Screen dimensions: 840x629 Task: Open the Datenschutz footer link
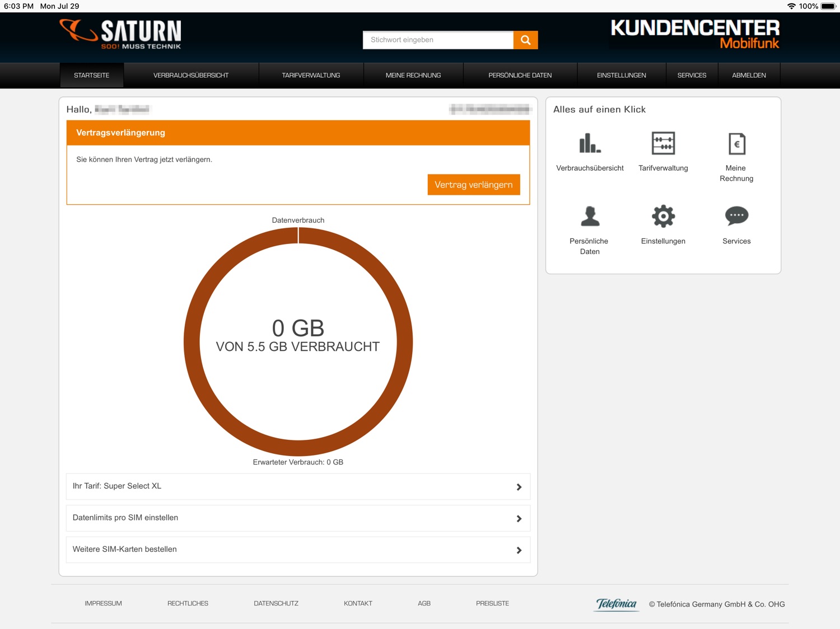point(276,603)
